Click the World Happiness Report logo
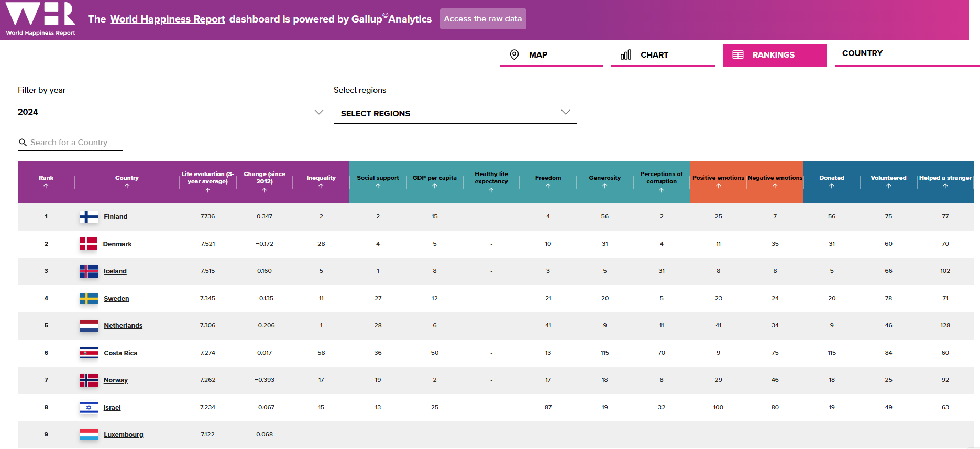 coord(40,19)
